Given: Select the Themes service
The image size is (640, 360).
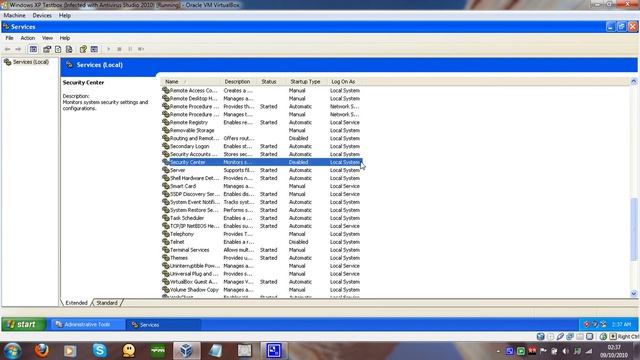Looking at the screenshot, I should (x=261, y=258).
